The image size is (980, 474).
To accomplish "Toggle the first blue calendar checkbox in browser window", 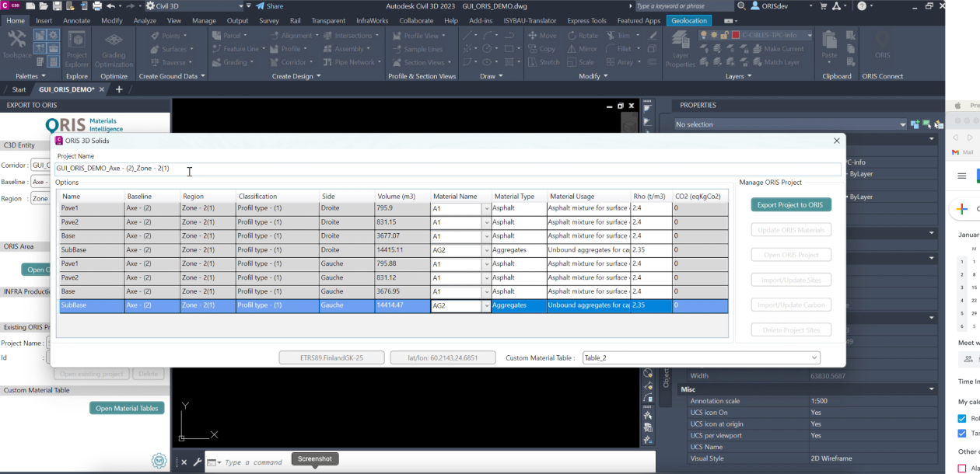I will pyautogui.click(x=962, y=419).
